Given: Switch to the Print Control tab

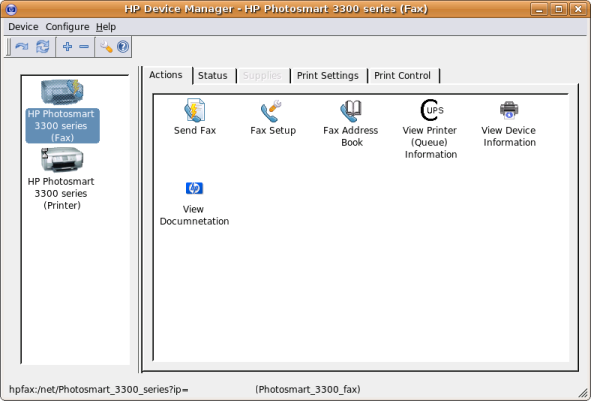Looking at the screenshot, I should click(402, 75).
